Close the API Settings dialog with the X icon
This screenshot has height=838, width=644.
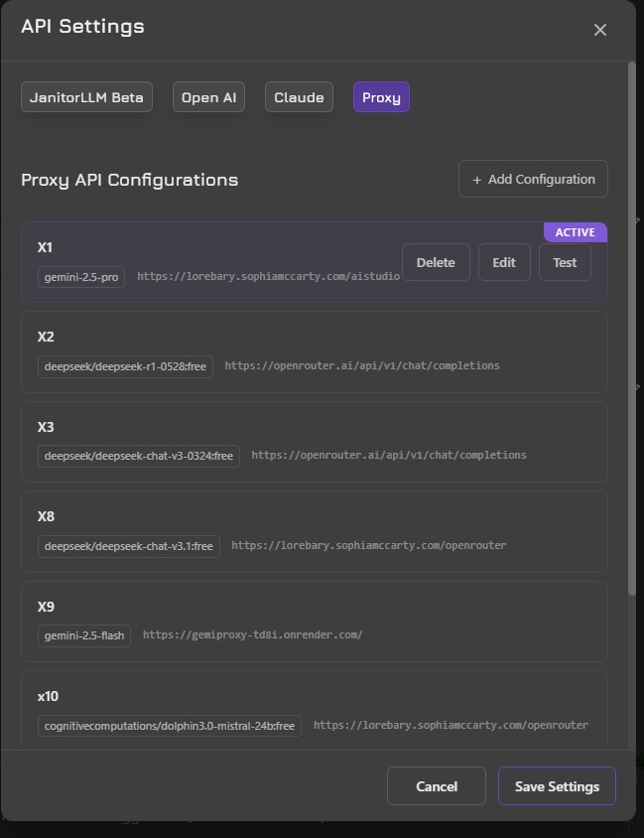[x=599, y=30]
